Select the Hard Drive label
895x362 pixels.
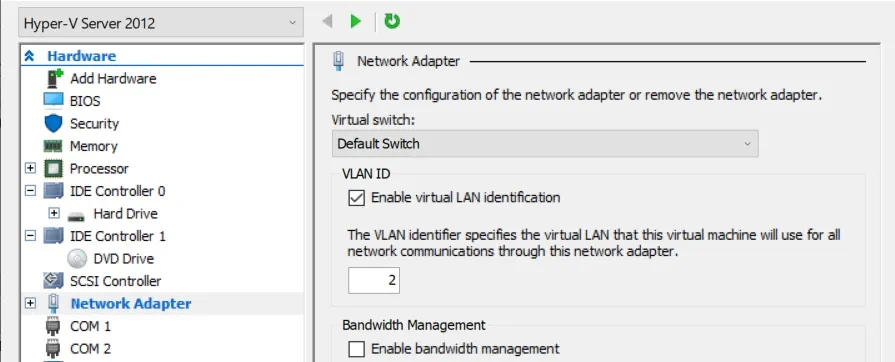click(x=126, y=214)
